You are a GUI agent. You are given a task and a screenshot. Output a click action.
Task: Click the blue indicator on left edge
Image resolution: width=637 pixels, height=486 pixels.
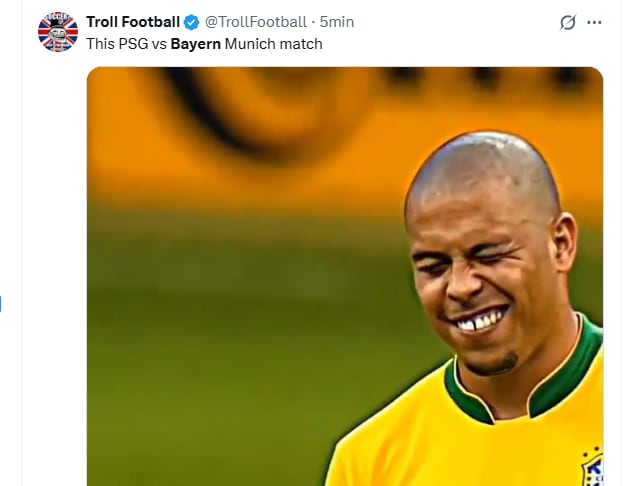1,302
